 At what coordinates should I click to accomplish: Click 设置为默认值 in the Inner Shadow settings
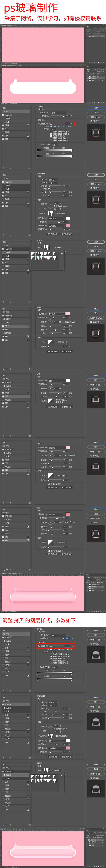click(52, 351)
